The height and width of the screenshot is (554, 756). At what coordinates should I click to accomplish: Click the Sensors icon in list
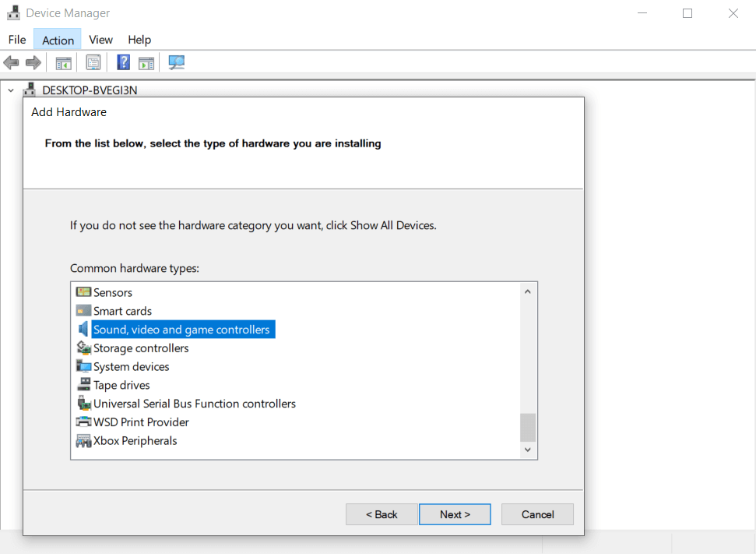coord(83,292)
